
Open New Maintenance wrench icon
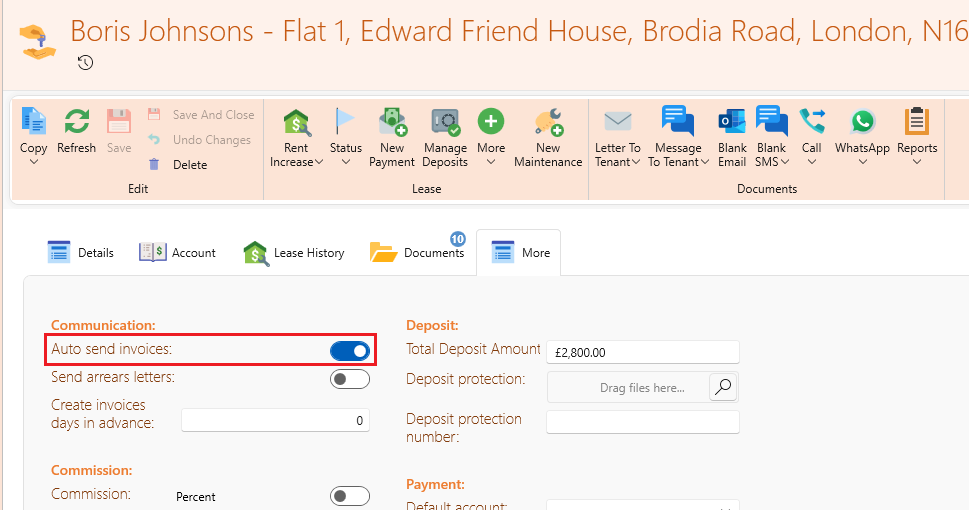[x=548, y=122]
